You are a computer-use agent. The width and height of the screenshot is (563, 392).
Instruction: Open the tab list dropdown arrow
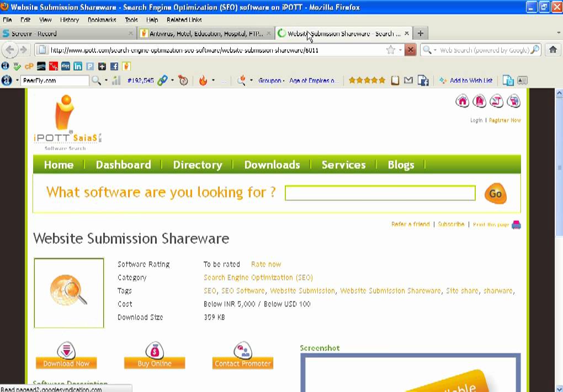559,33
